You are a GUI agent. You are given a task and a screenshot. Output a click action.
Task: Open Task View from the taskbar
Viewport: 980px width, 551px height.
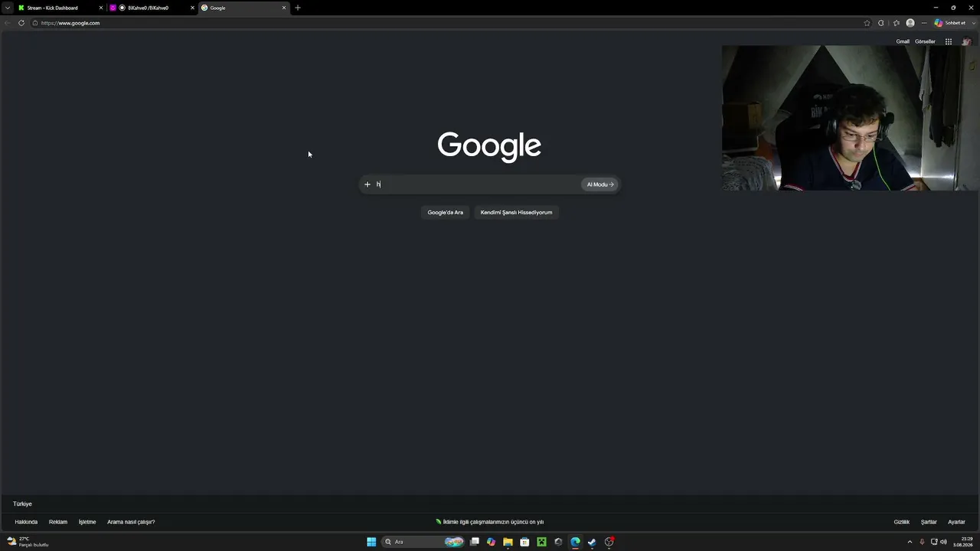point(475,542)
